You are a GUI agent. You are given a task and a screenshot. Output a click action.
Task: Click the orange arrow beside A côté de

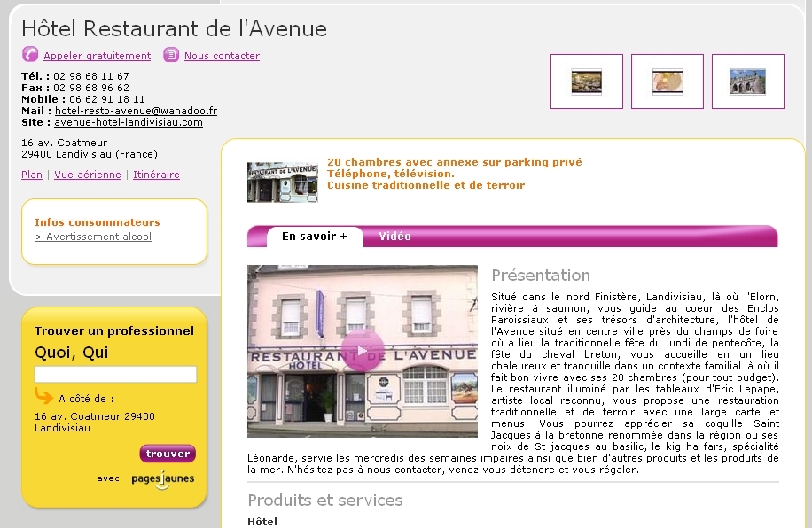point(44,395)
